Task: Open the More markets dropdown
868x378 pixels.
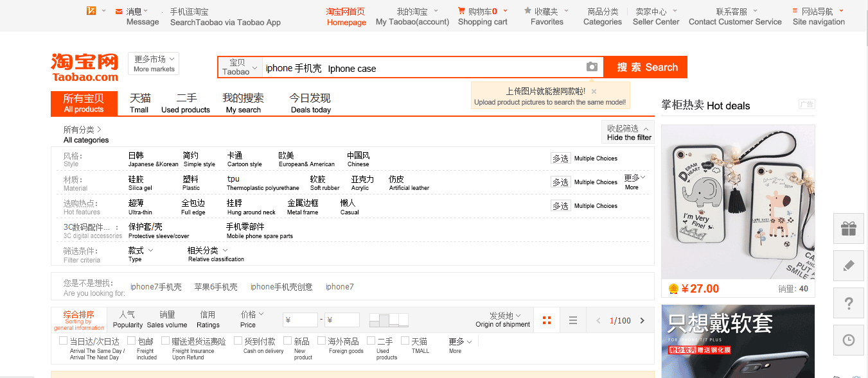Action: click(154, 64)
